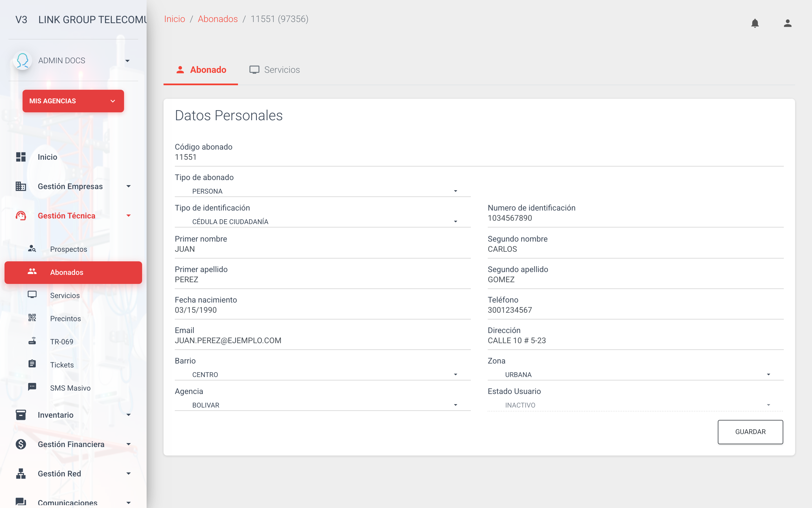Click the Prospectos person-search icon
This screenshot has width=812, height=508.
click(32, 249)
